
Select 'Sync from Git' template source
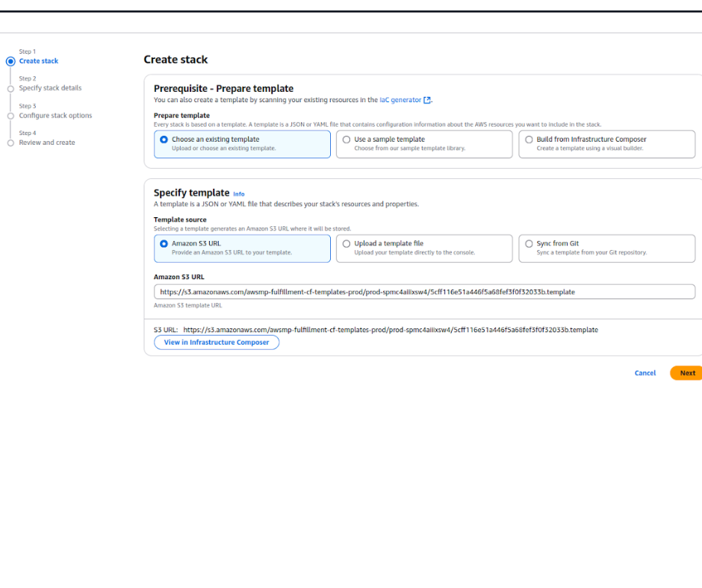[x=529, y=244]
